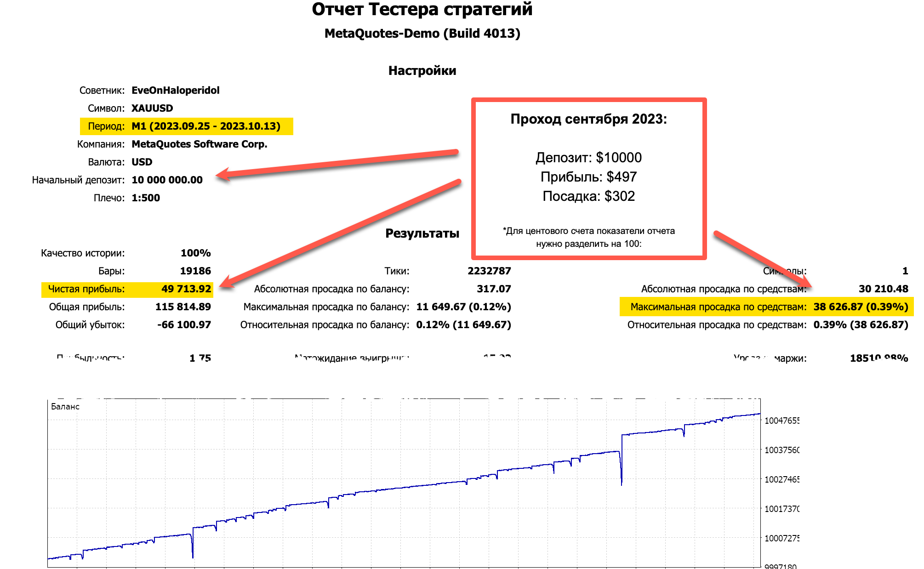Click the "Настройки" section heading
The width and height of the screenshot is (924, 569).
[x=422, y=70]
